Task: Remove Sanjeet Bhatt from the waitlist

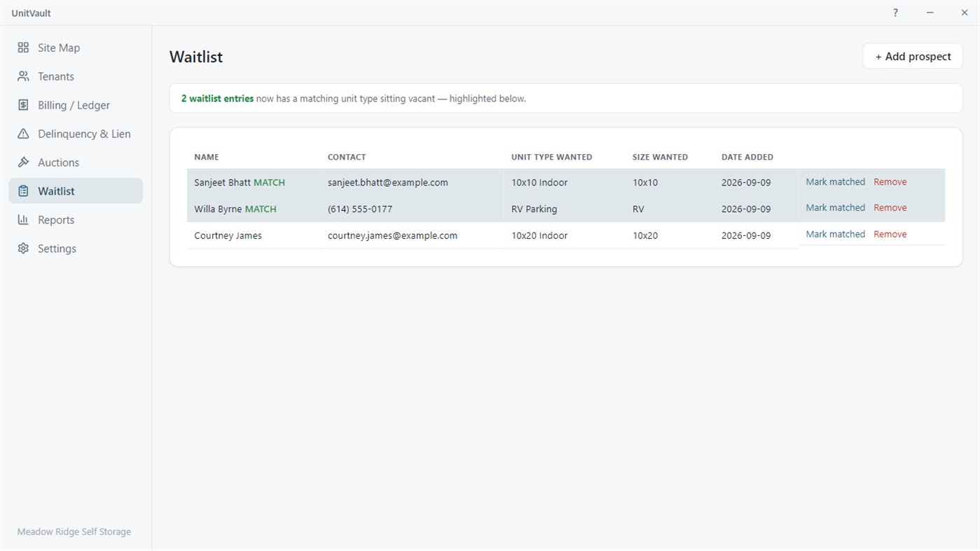Action: point(890,182)
